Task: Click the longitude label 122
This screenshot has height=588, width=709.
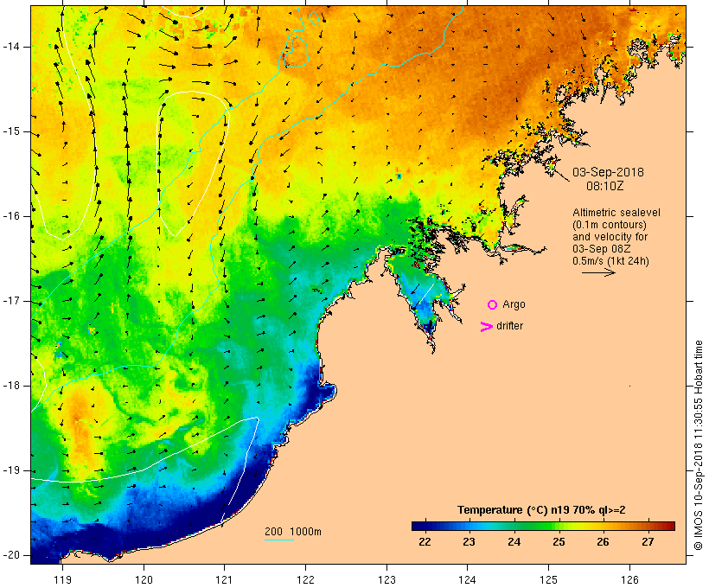Action: coord(306,579)
